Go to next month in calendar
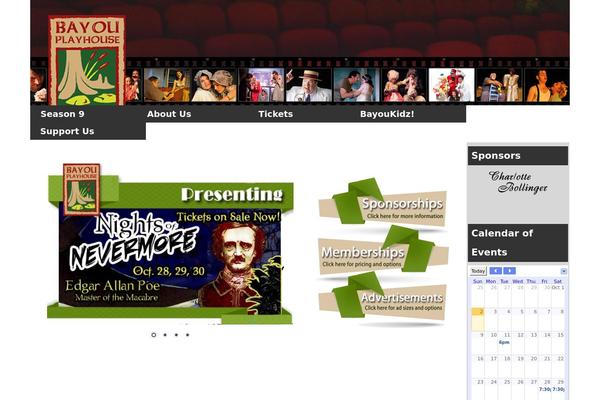Viewport: 600px width, 400px height. pos(509,271)
